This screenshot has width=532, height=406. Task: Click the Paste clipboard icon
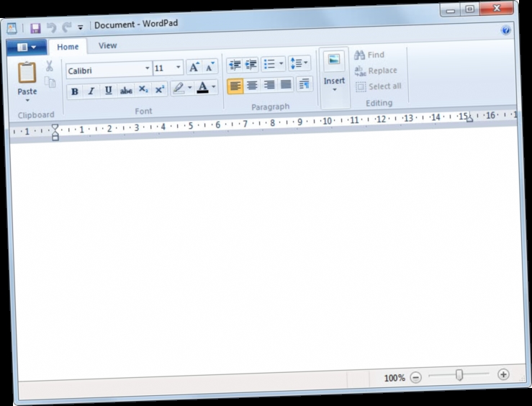click(27, 73)
